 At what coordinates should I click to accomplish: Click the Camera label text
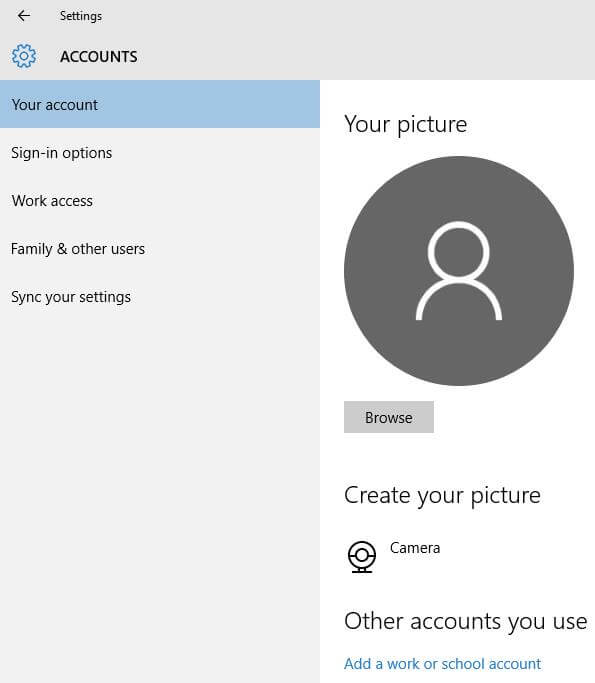[x=415, y=548]
